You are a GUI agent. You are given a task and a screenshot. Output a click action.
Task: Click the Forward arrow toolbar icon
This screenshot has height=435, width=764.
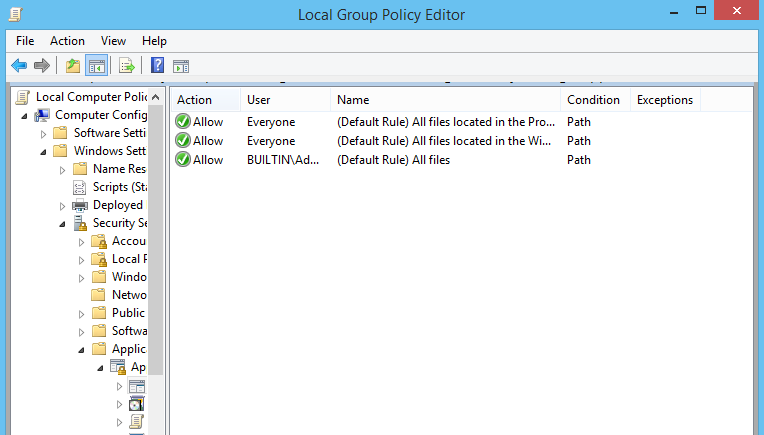click(x=42, y=65)
